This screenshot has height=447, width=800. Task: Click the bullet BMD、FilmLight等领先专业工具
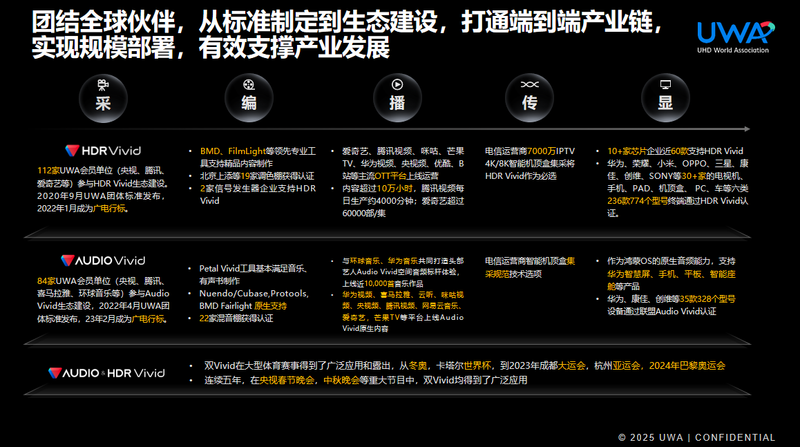[x=258, y=157]
